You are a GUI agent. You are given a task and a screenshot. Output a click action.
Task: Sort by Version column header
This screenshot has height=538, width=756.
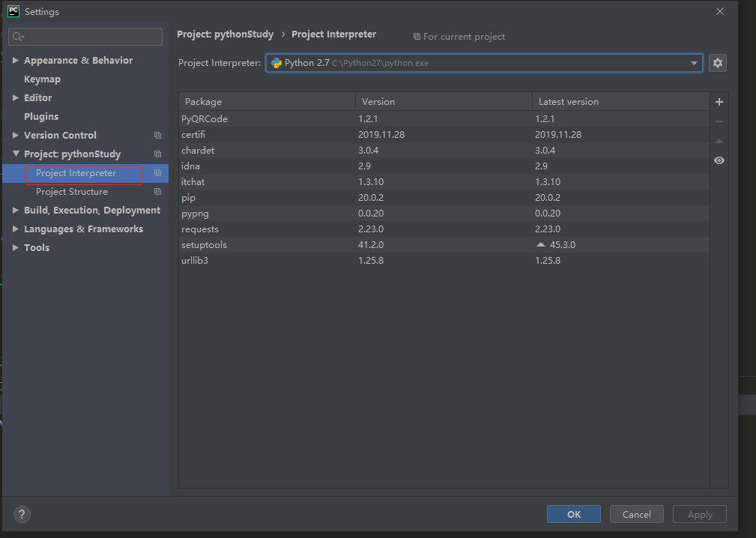pos(444,102)
